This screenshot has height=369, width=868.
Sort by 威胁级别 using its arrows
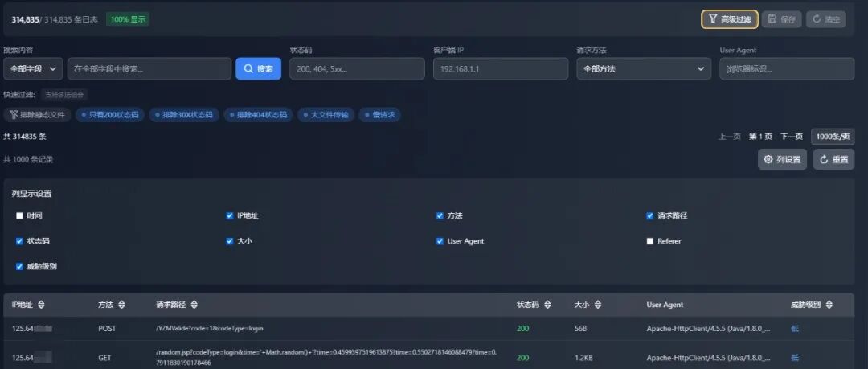tap(829, 305)
